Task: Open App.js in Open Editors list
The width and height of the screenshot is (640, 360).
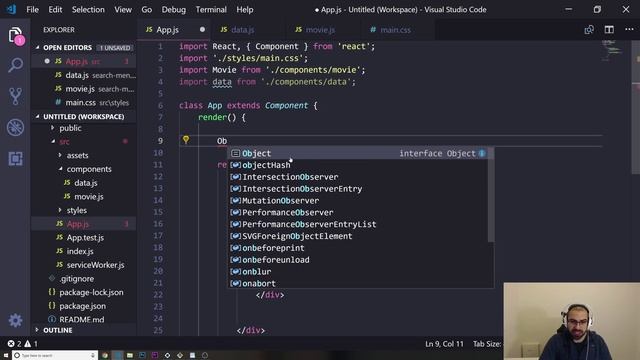Action: click(x=84, y=61)
